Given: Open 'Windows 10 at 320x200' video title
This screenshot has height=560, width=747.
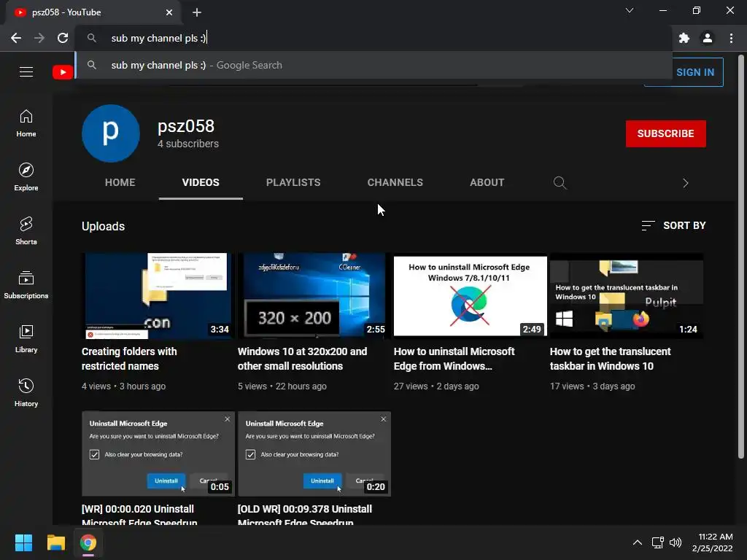Looking at the screenshot, I should coord(302,359).
